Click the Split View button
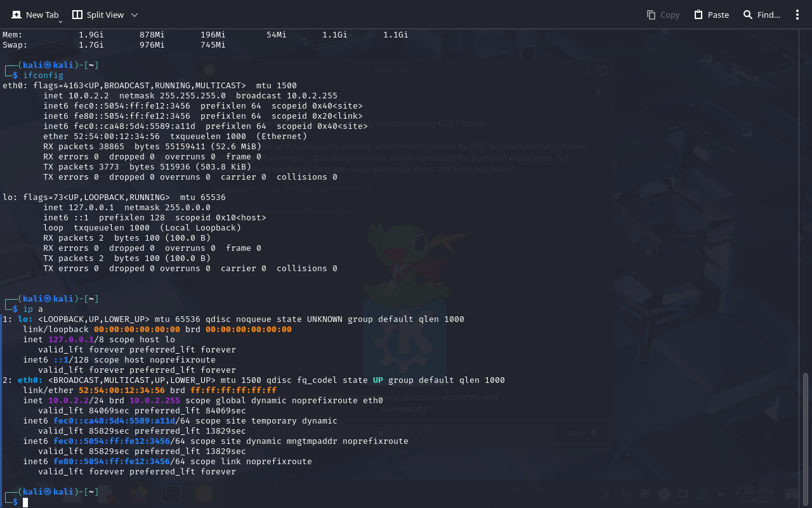 point(98,15)
